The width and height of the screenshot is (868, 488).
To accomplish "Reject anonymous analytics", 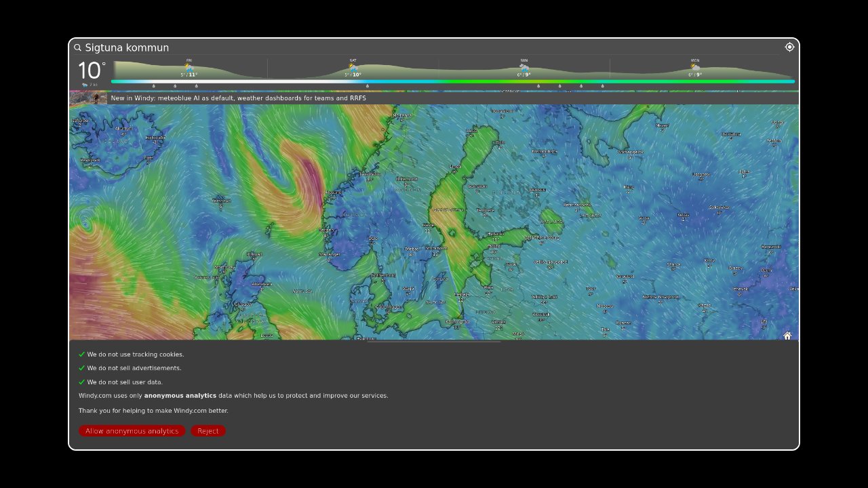I will (208, 431).
